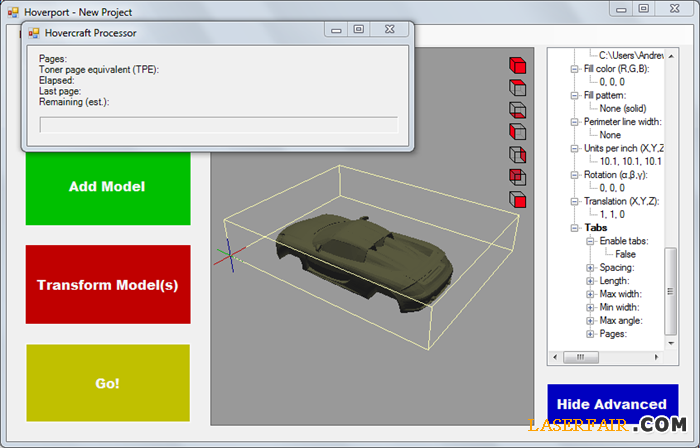Click the third cube view icon from top
The image size is (700, 448).
coord(517,109)
